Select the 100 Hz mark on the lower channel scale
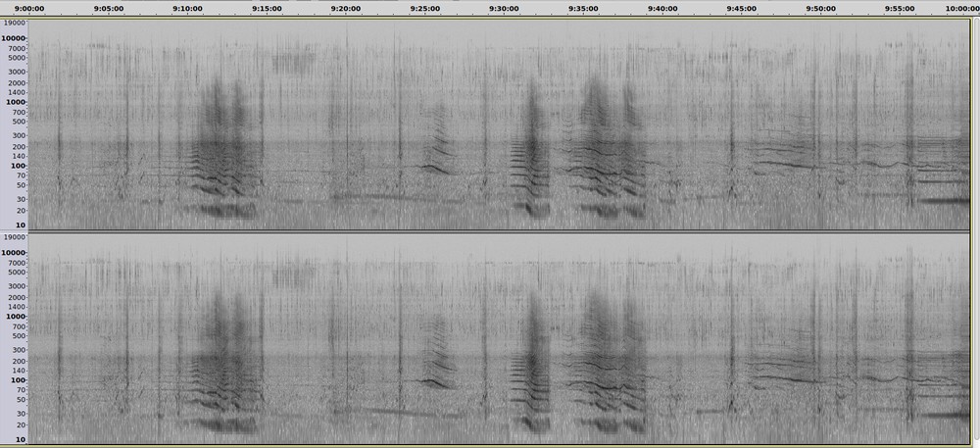The width and height of the screenshot is (980, 448). click(19, 380)
